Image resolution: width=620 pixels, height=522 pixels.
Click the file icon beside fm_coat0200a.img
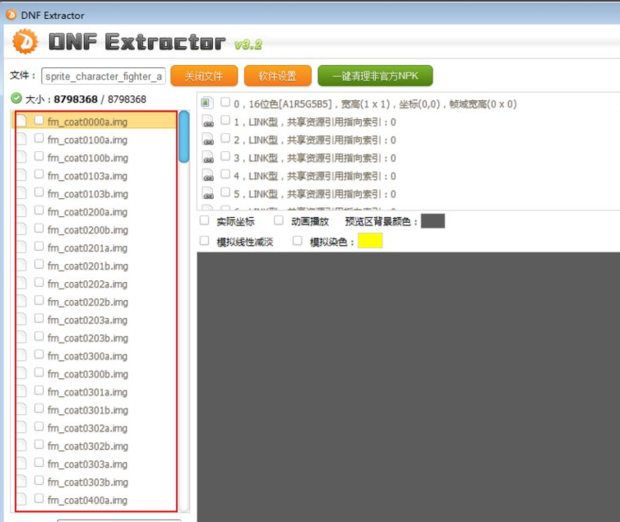(21, 211)
